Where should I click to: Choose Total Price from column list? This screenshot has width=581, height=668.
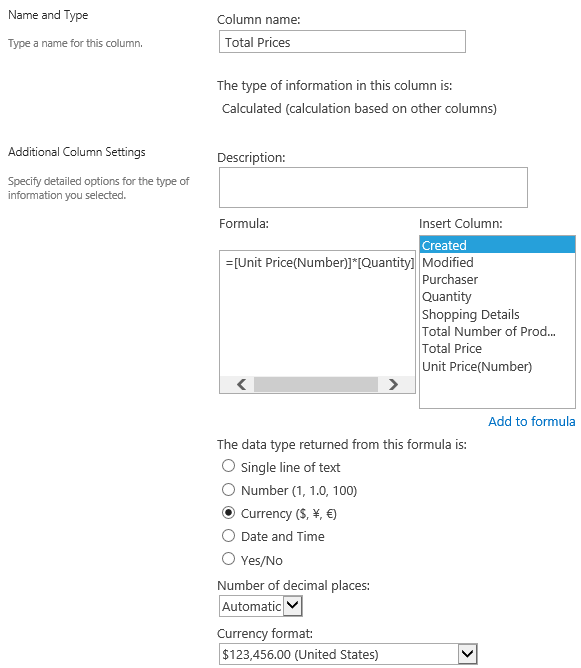[497, 348]
